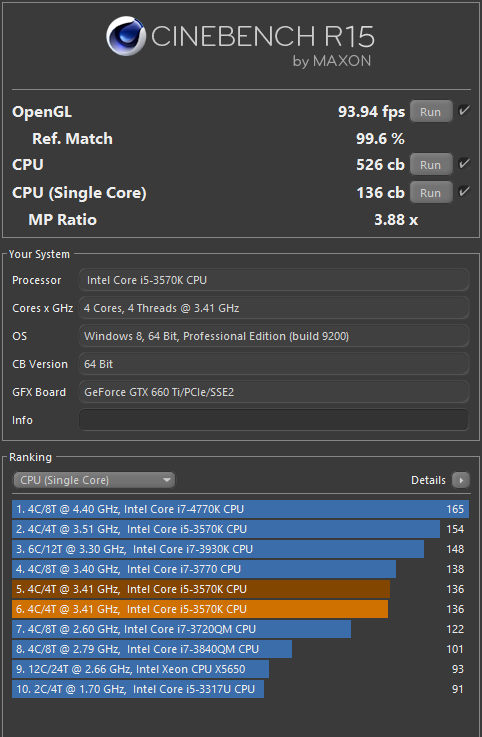Select the i5-3317U ranking entry

tap(240, 689)
